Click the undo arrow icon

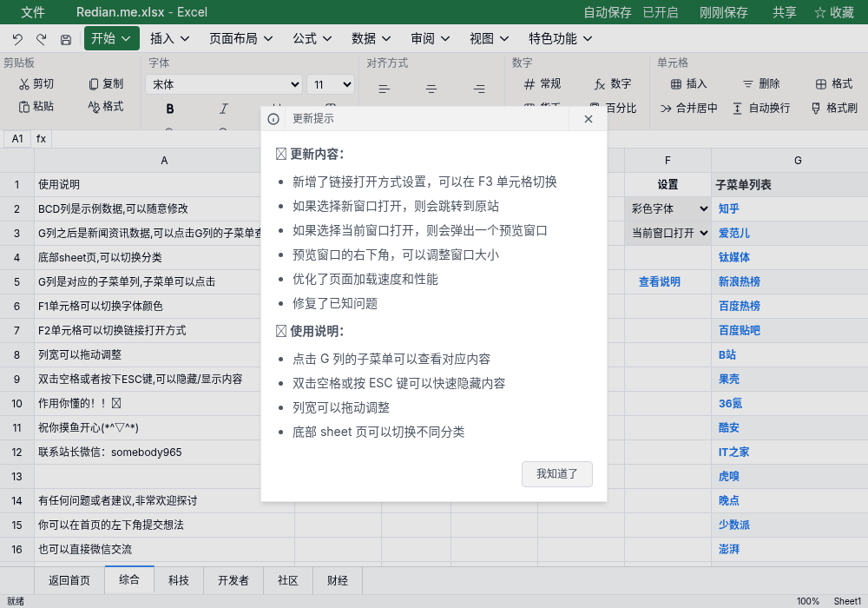17,39
